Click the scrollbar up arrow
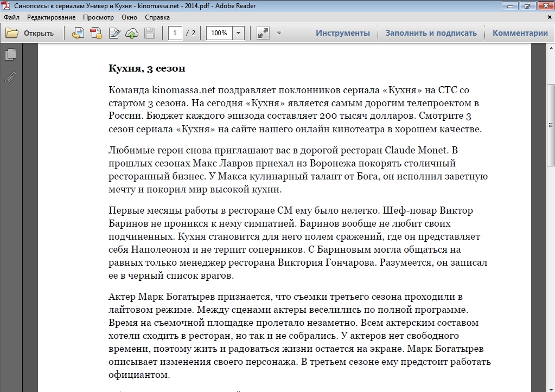555x392 pixels. (551, 48)
